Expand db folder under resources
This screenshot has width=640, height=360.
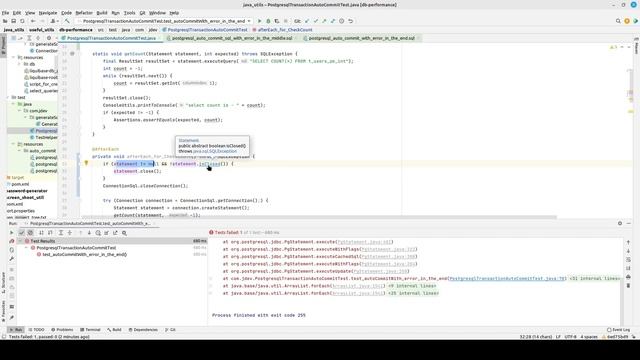click(19, 64)
